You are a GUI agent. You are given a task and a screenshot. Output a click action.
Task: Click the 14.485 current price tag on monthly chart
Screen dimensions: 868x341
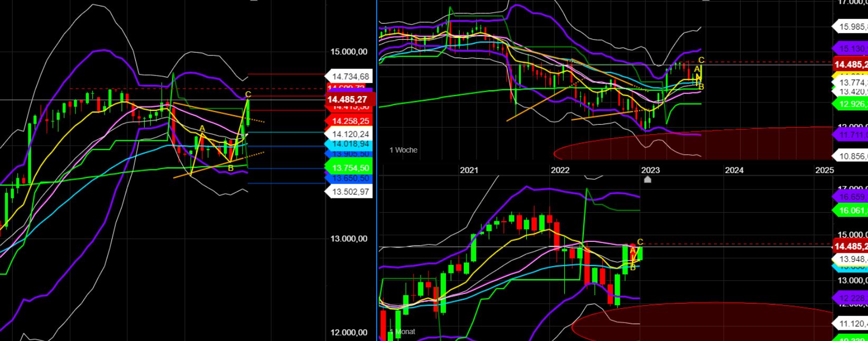850,247
